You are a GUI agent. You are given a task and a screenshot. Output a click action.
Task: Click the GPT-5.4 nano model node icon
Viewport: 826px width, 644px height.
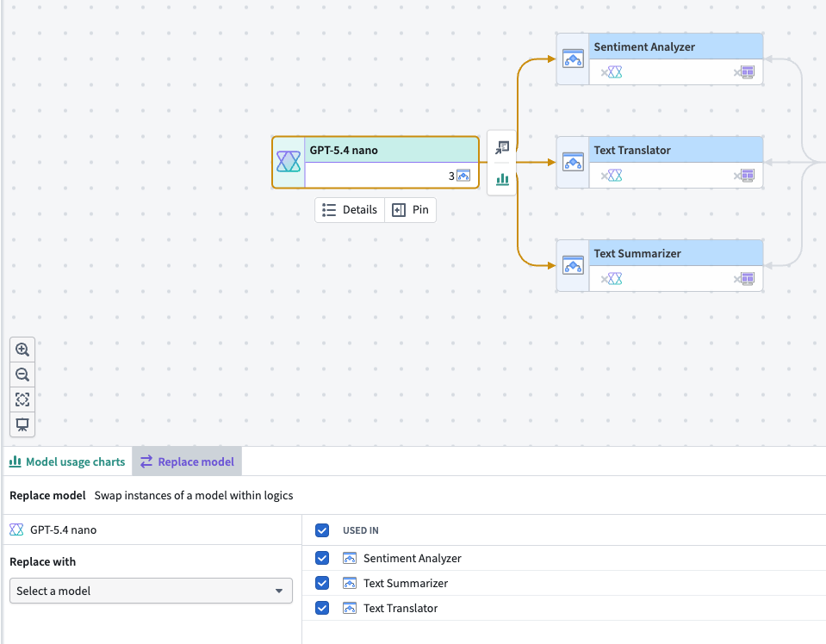[289, 162]
